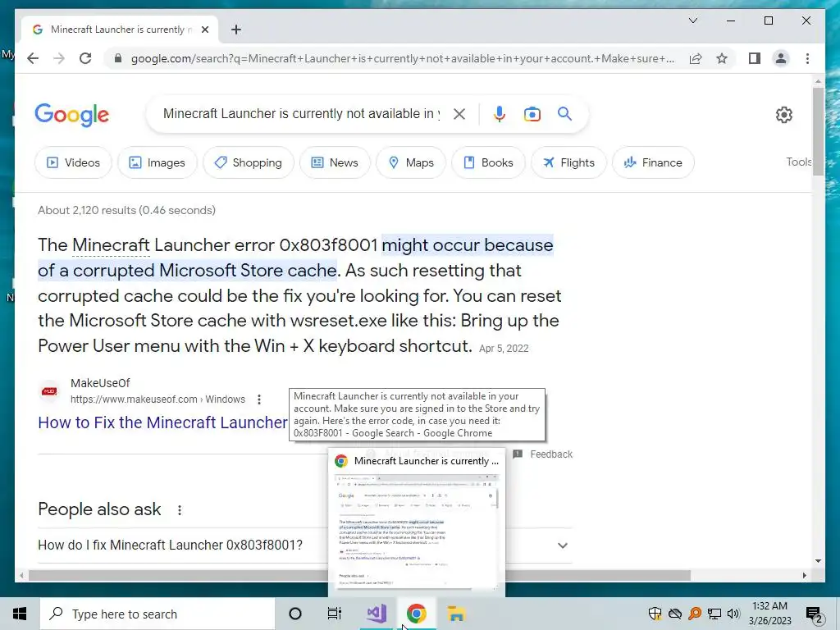840x630 pixels.
Task: Go back to the previous page
Action: point(33,58)
